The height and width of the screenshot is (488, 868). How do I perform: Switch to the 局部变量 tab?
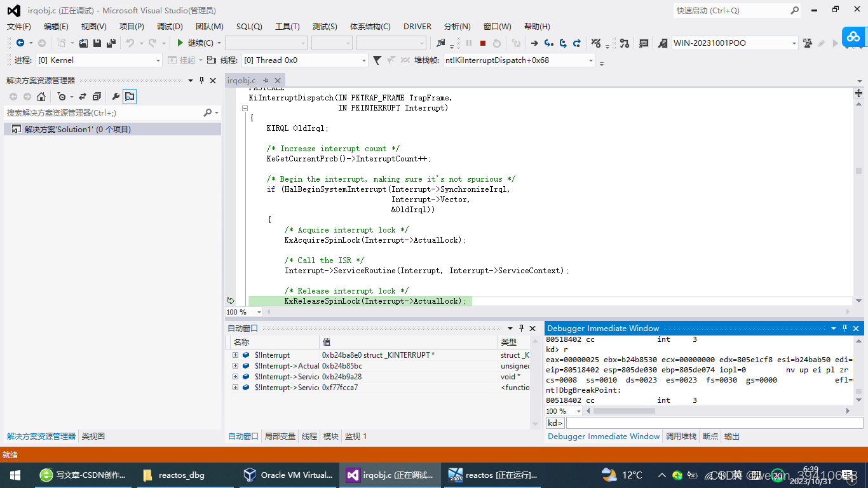[280, 436]
